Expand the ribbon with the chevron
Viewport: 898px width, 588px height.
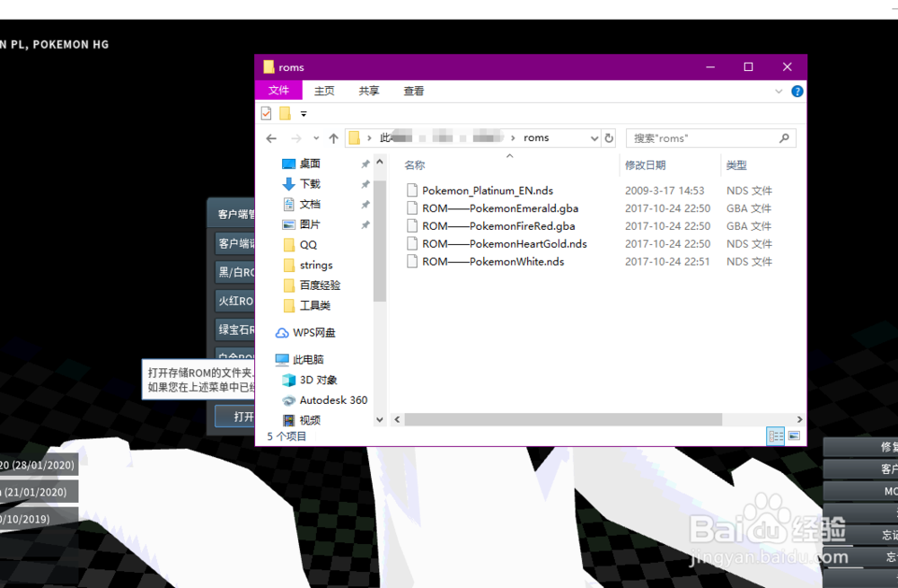(x=779, y=91)
